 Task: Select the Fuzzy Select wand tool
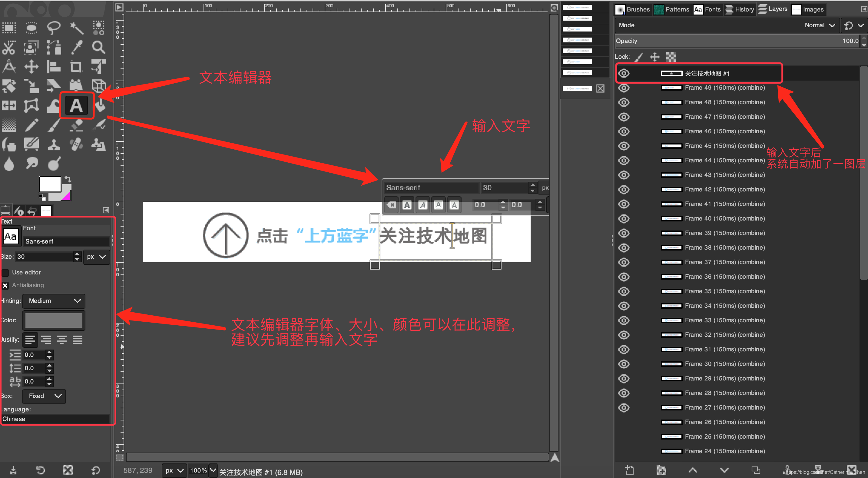coord(77,28)
